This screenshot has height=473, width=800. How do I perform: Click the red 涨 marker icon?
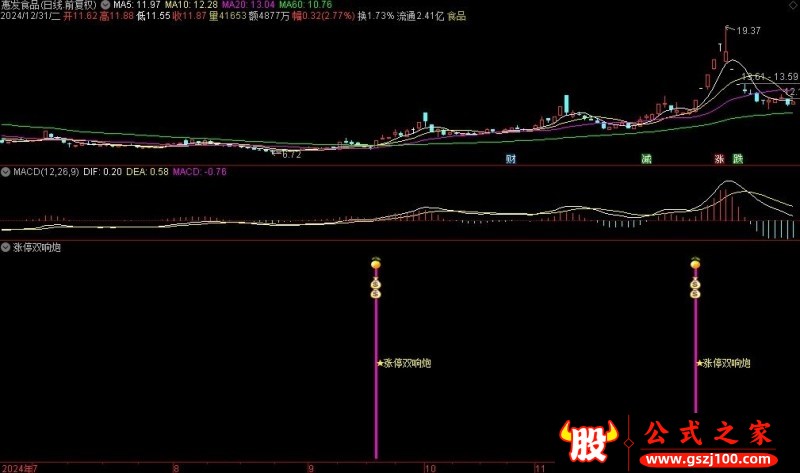(719, 159)
